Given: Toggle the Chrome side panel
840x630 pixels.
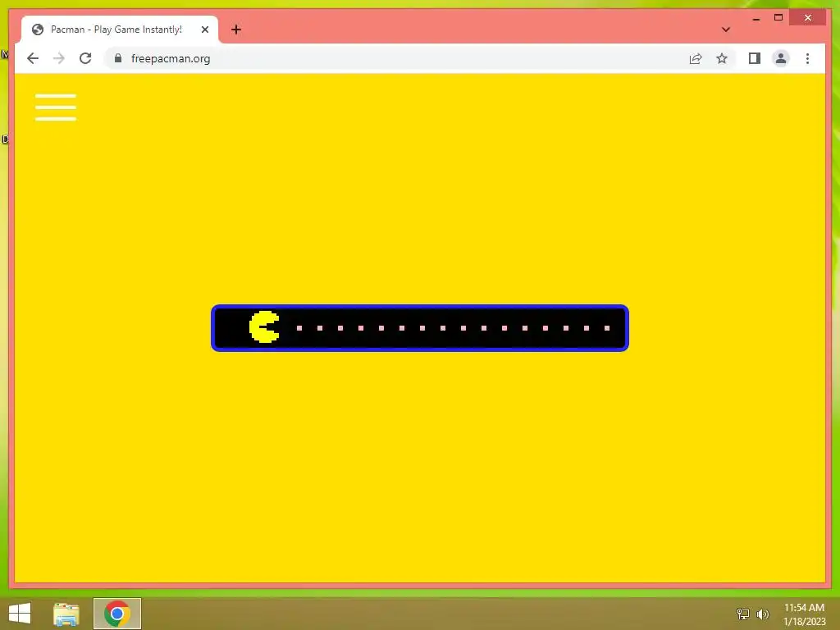Looking at the screenshot, I should pyautogui.click(x=755, y=58).
